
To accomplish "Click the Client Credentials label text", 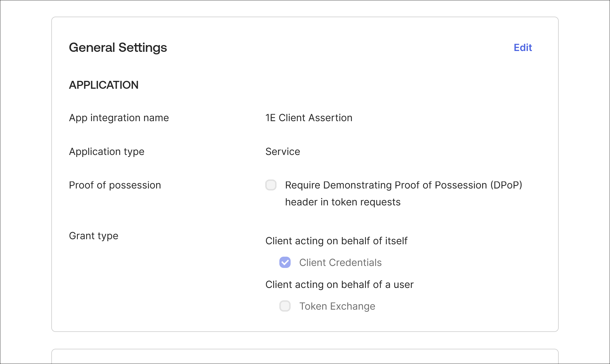I will click(340, 263).
